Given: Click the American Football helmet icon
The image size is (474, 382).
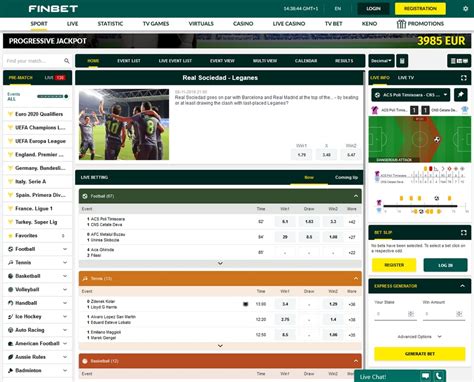Looking at the screenshot, I should click(x=10, y=344).
